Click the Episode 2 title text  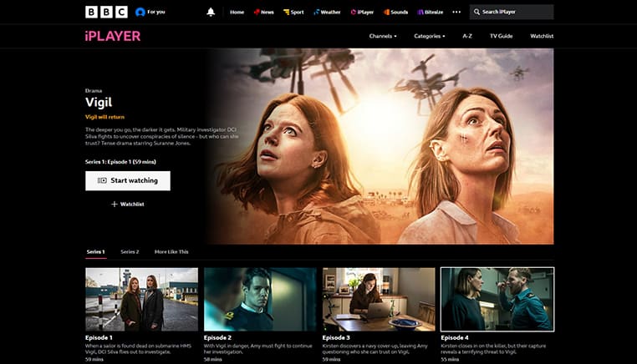pyautogui.click(x=217, y=337)
